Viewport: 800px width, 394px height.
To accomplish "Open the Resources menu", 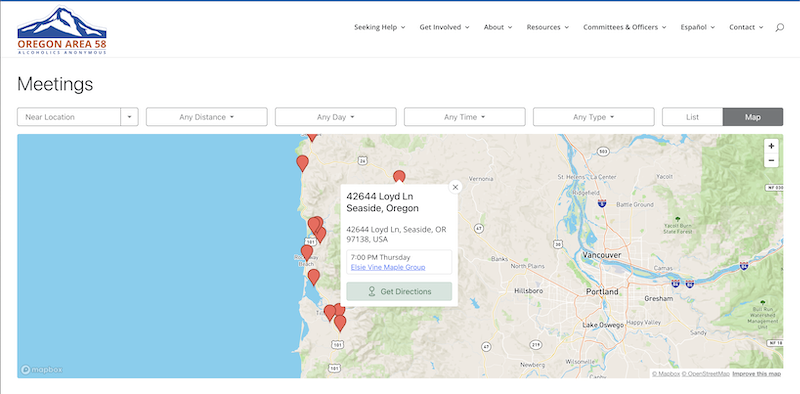I will pyautogui.click(x=548, y=28).
